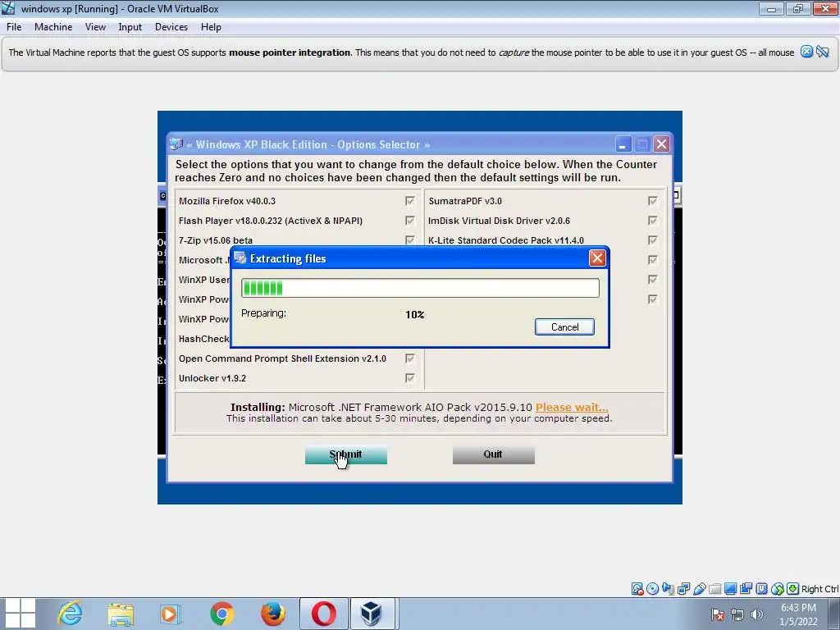Launch Internet Explorer from the taskbar
This screenshot has width=840, height=630.
tap(70, 614)
